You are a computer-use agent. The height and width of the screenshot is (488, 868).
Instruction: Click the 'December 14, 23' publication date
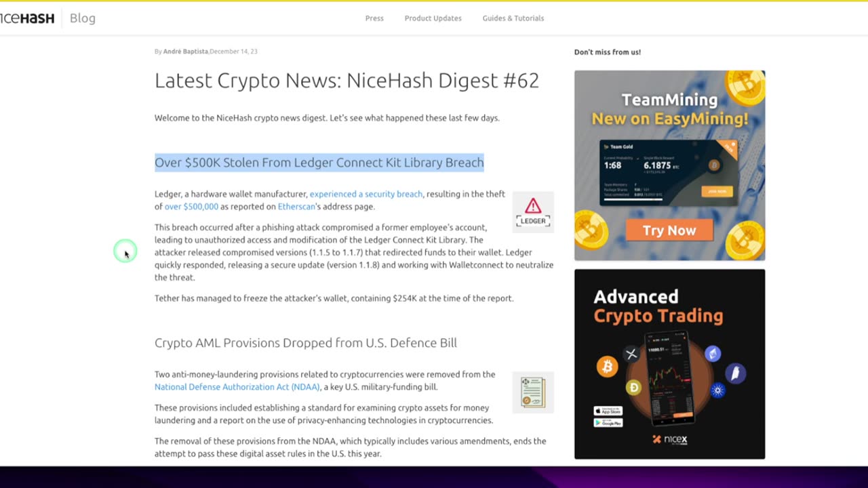pyautogui.click(x=234, y=52)
